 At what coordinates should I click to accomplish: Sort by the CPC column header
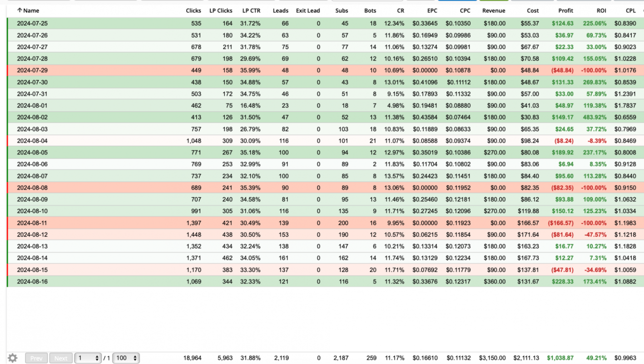pyautogui.click(x=465, y=10)
